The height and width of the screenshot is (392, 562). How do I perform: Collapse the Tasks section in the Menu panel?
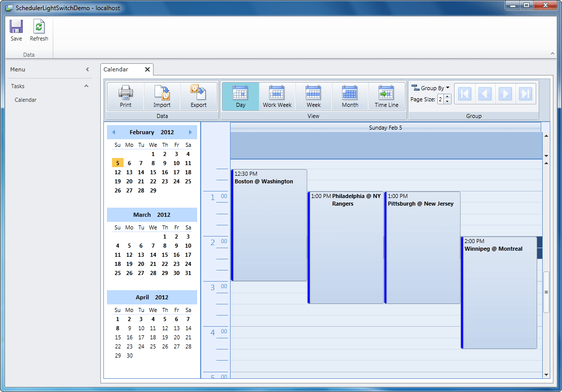[x=86, y=86]
